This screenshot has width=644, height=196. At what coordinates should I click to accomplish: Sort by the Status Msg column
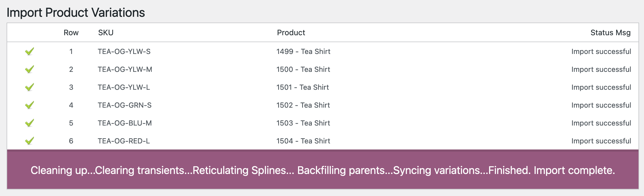(610, 32)
